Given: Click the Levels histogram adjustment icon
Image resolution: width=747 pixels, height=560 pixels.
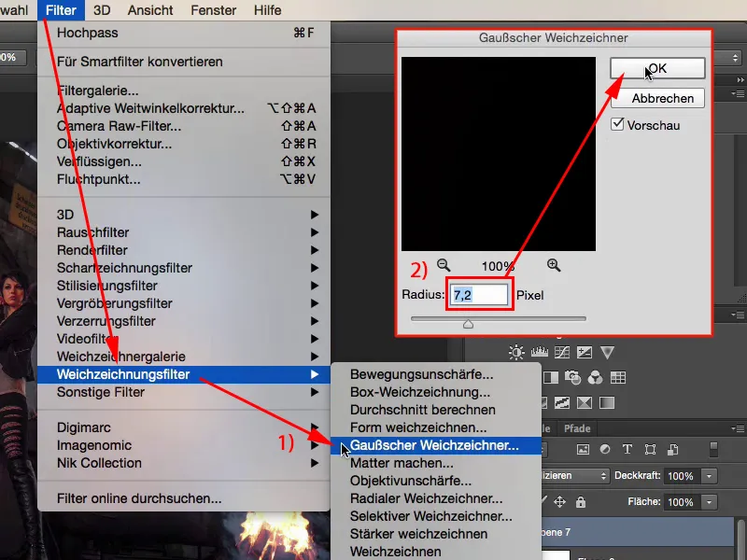Looking at the screenshot, I should click(540, 353).
